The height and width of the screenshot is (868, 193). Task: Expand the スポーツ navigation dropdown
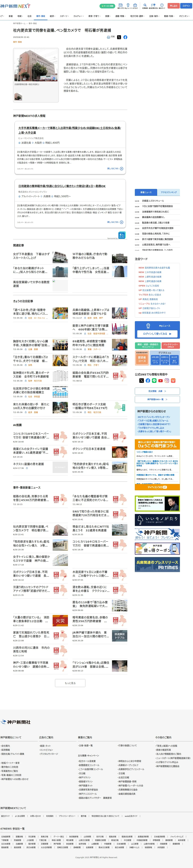coord(64,16)
